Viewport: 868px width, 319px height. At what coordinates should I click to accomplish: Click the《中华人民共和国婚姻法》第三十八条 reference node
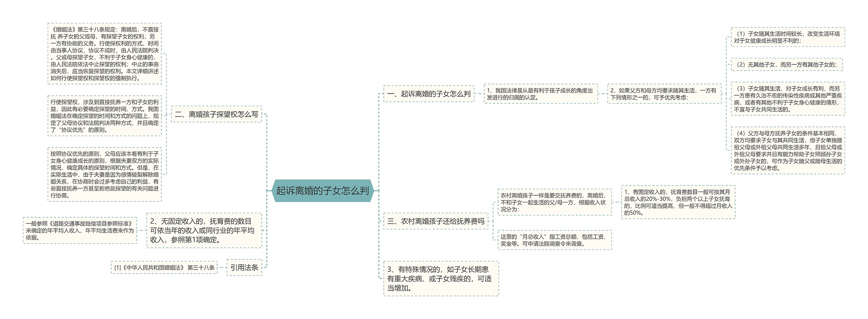(162, 267)
